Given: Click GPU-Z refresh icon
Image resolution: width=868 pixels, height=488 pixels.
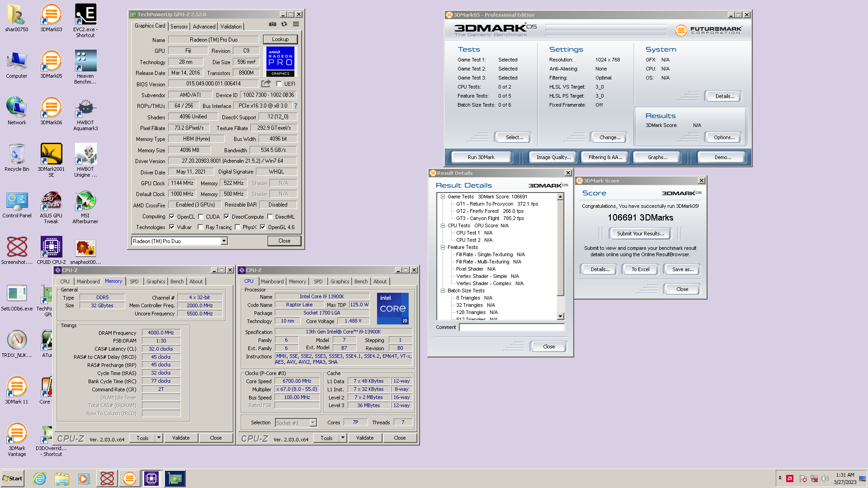Looking at the screenshot, I should [284, 24].
